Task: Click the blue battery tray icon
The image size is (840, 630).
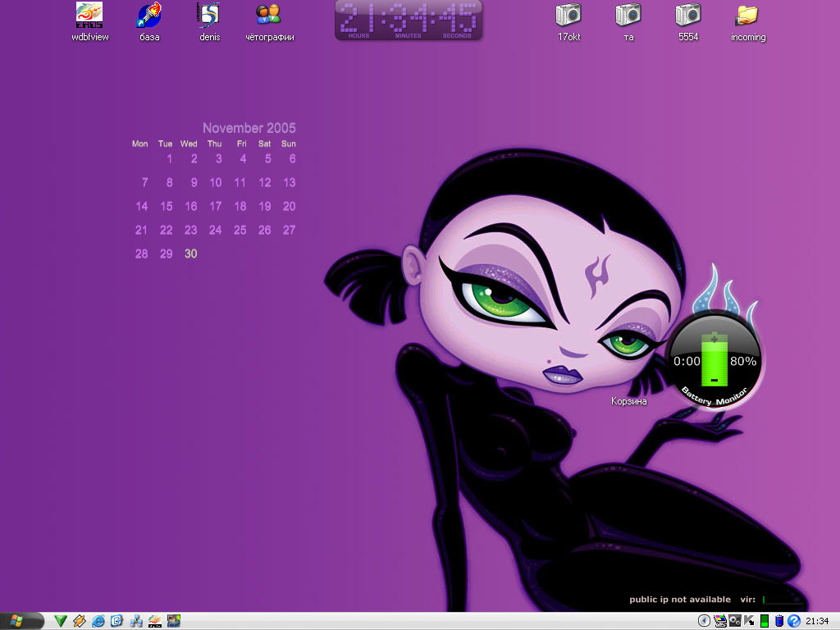Action: [779, 621]
